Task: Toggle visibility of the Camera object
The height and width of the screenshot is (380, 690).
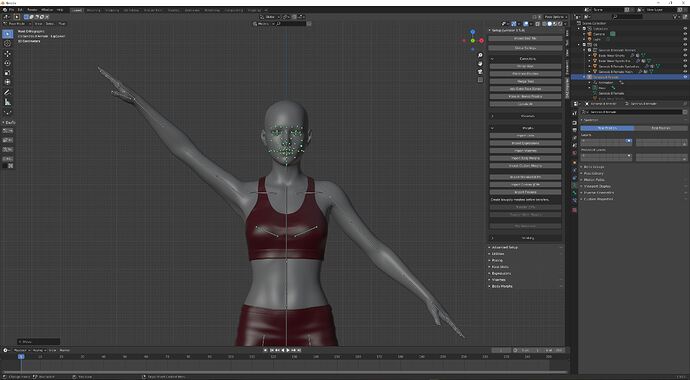Action: coord(685,34)
